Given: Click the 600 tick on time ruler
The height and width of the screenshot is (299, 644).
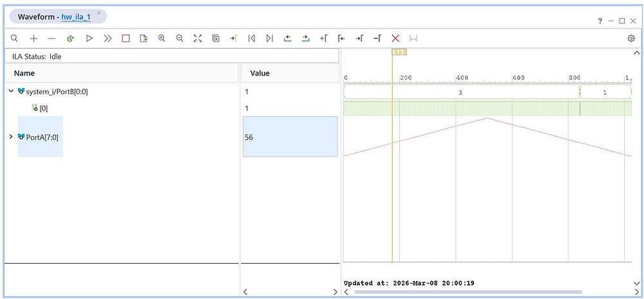Looking at the screenshot, I should (518, 78).
